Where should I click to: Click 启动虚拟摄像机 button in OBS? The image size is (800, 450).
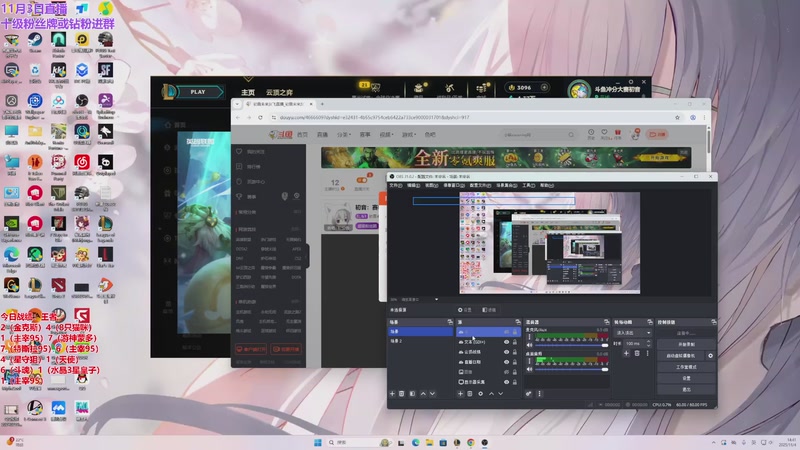pyautogui.click(x=681, y=356)
